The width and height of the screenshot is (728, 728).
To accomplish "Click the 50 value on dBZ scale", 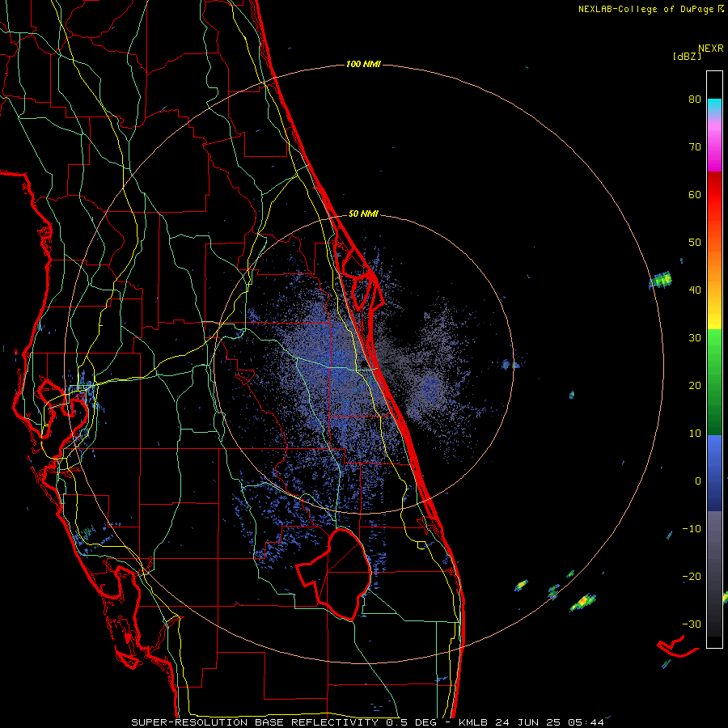I will tap(695, 243).
